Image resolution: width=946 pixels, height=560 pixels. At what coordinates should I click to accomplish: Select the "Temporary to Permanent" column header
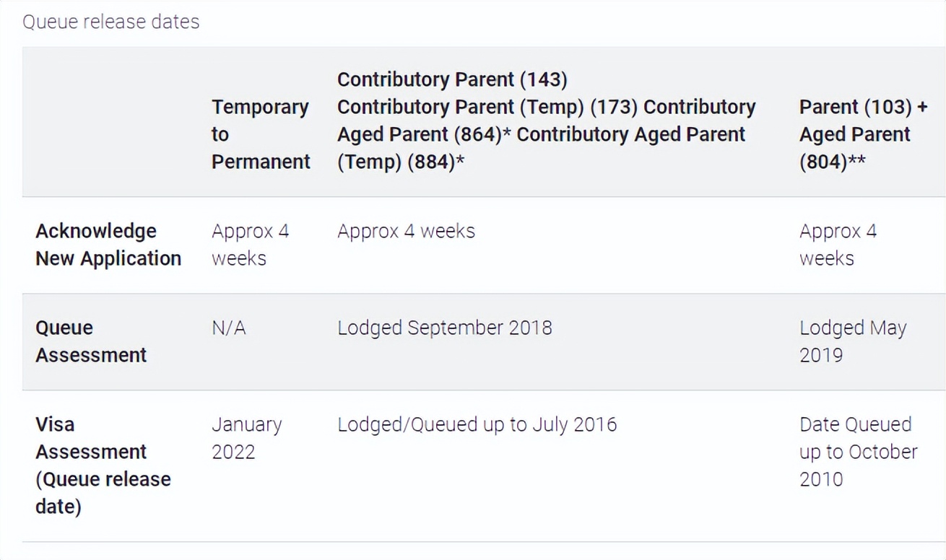click(x=260, y=134)
